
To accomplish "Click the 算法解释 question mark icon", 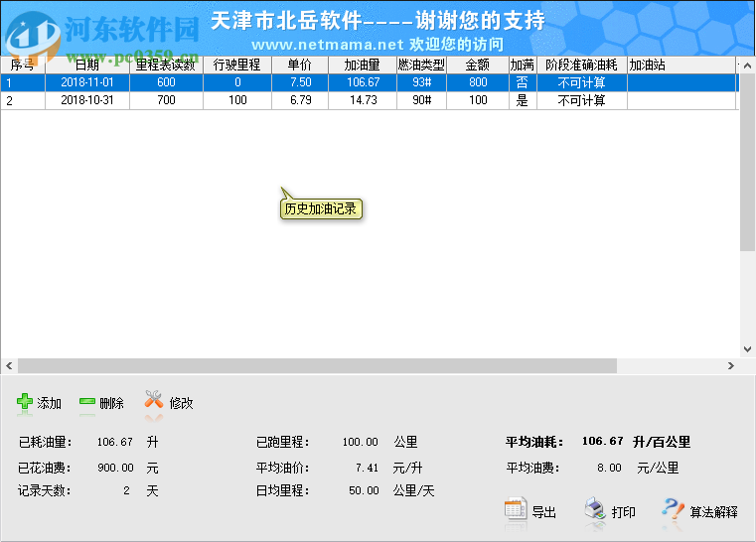I will [673, 508].
